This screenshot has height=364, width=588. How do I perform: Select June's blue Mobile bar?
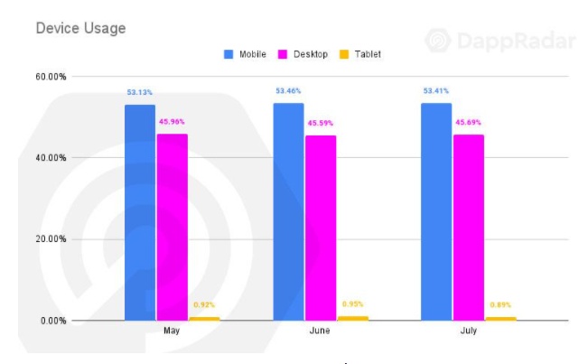288,211
